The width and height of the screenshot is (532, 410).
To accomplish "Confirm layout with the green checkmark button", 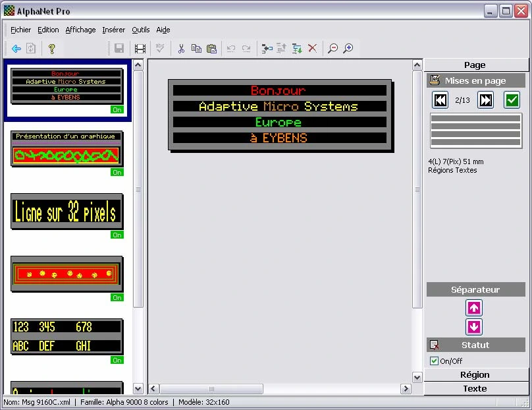I will point(512,100).
